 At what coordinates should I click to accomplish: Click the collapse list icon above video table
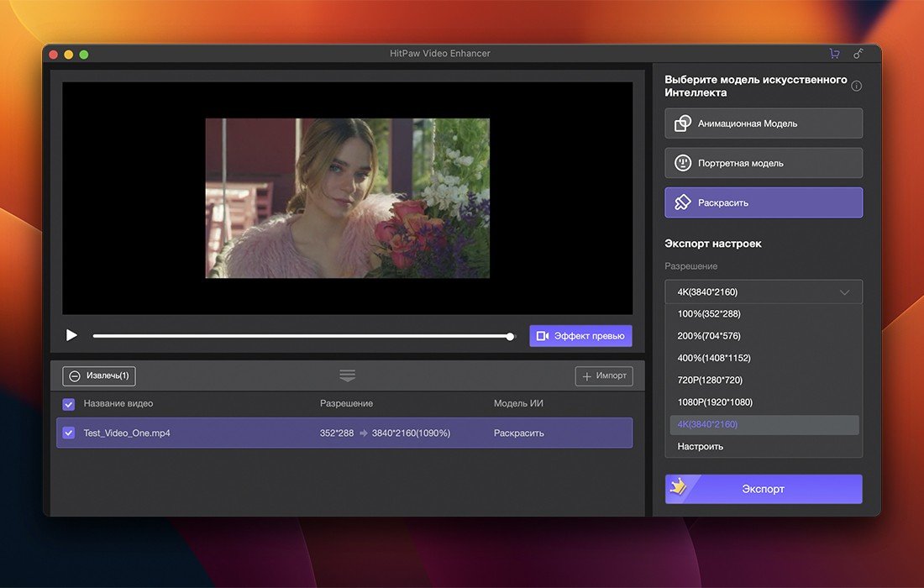coord(348,375)
